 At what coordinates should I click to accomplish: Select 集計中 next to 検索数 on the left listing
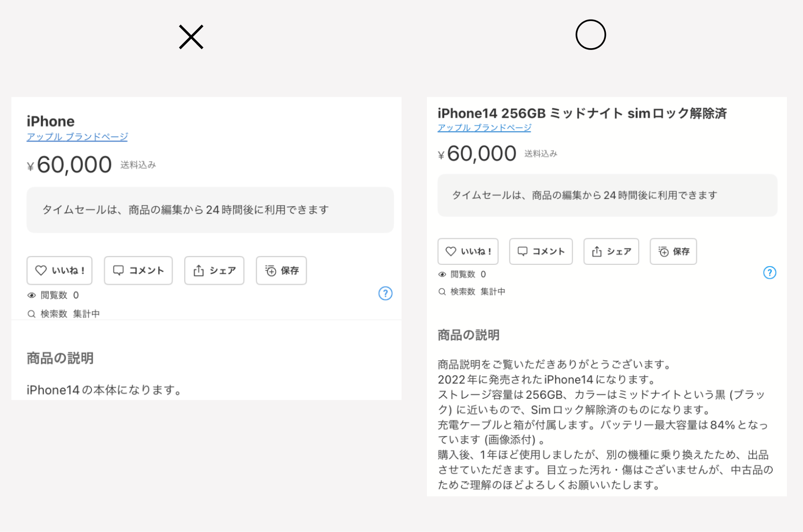87,314
